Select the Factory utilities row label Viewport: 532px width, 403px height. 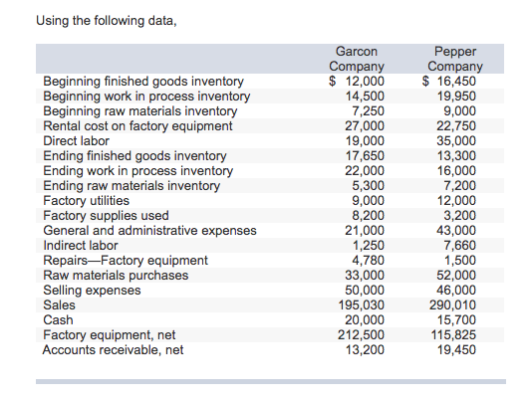87,201
